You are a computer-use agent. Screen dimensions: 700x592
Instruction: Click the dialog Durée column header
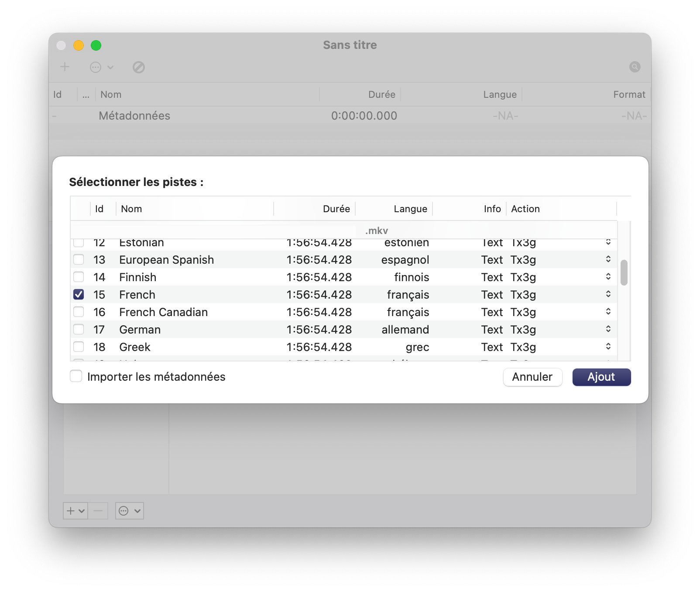(x=314, y=209)
